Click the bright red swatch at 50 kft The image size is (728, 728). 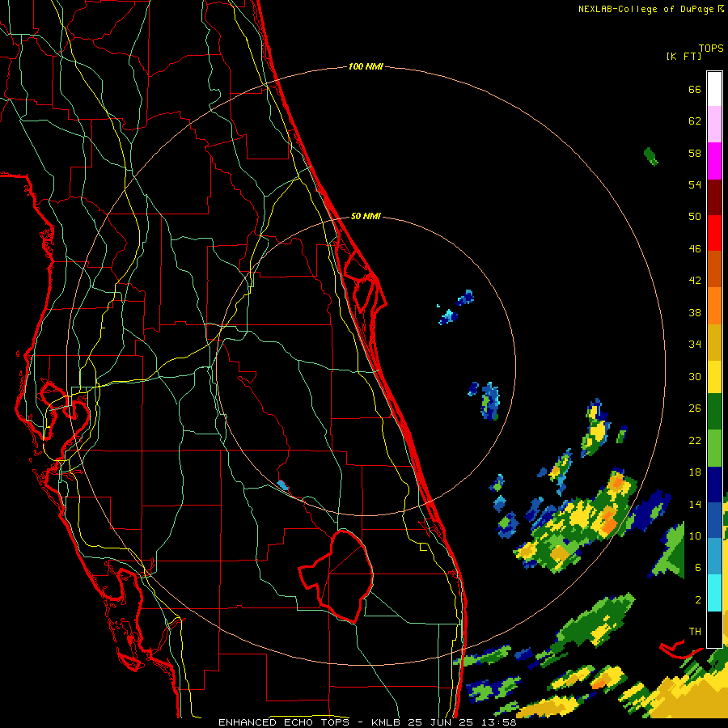click(x=714, y=233)
